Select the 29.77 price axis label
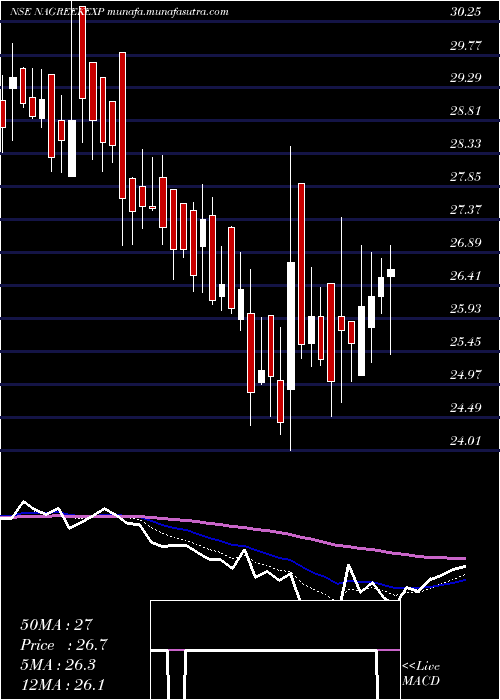 point(465,45)
